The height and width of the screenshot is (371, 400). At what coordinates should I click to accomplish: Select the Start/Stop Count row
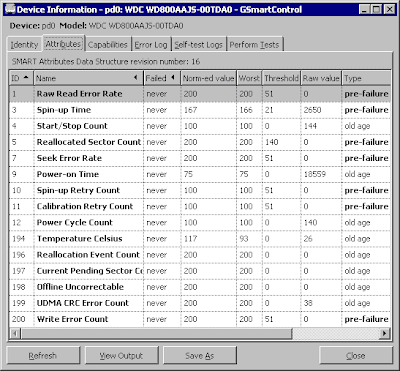pyautogui.click(x=200, y=126)
